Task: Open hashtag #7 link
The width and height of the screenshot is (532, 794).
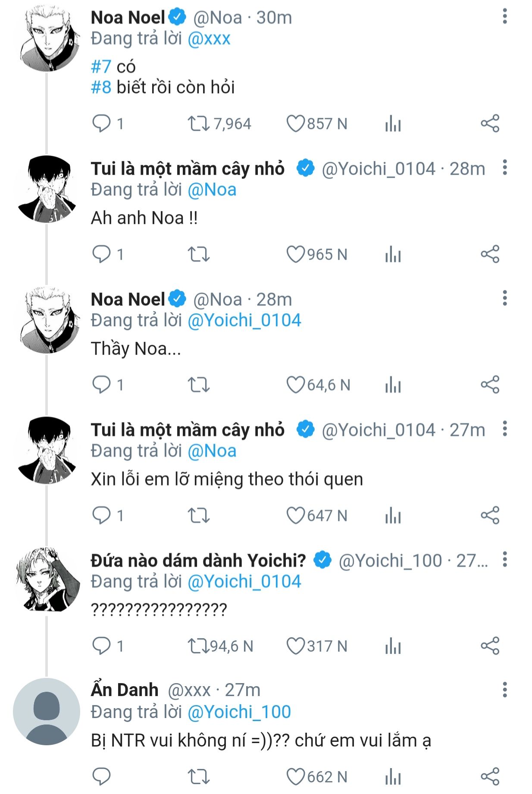Action: pos(101,66)
